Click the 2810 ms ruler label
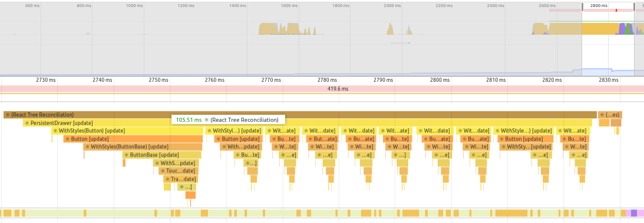This screenshot has height=223, width=644. click(497, 80)
